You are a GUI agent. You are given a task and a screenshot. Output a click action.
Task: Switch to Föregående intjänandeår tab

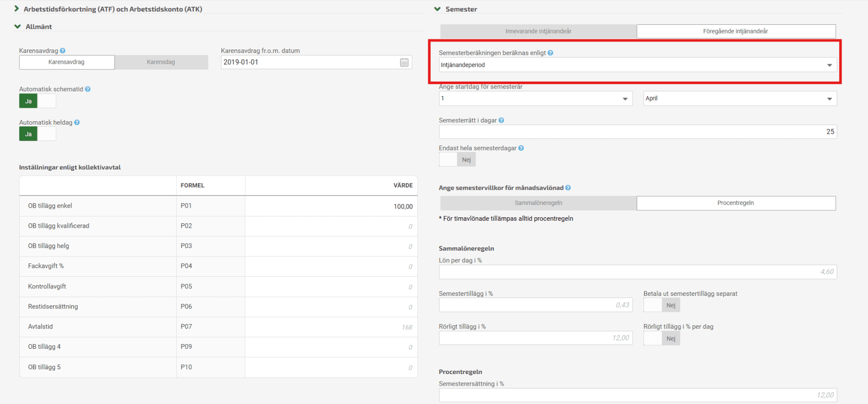[x=736, y=31]
